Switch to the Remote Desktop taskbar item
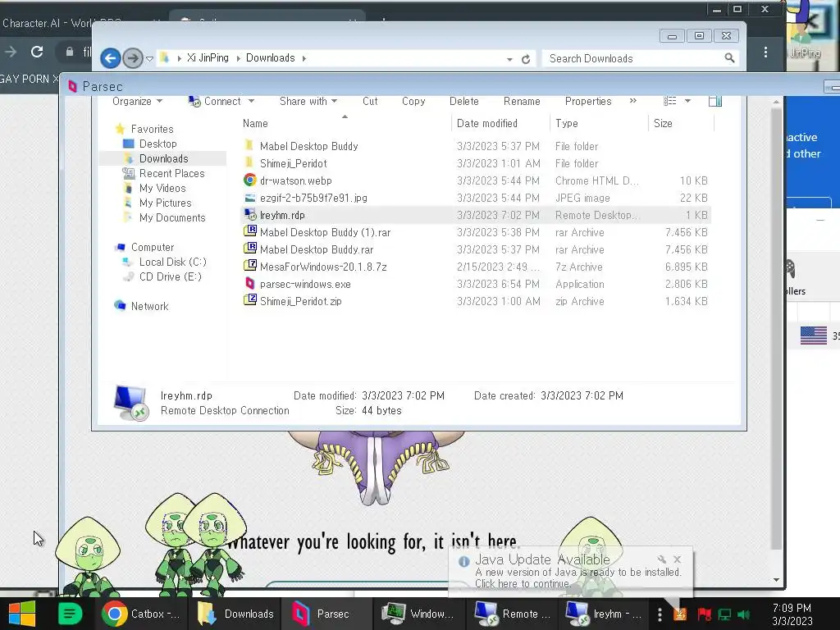 click(x=513, y=614)
